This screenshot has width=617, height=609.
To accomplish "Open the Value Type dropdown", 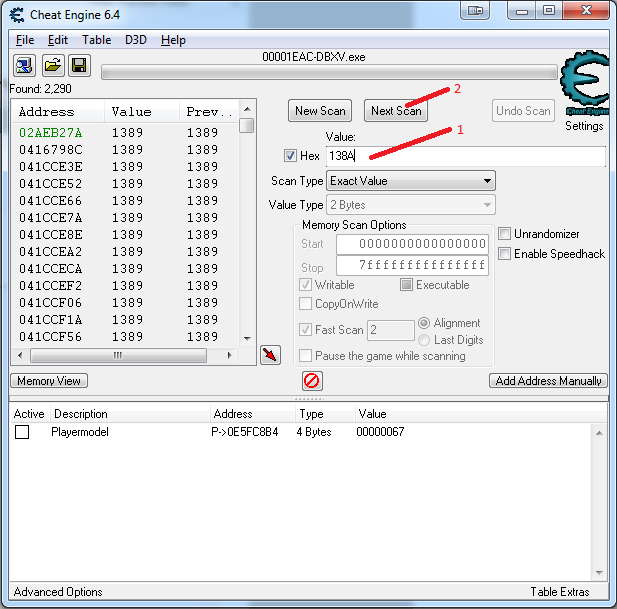I will (411, 205).
